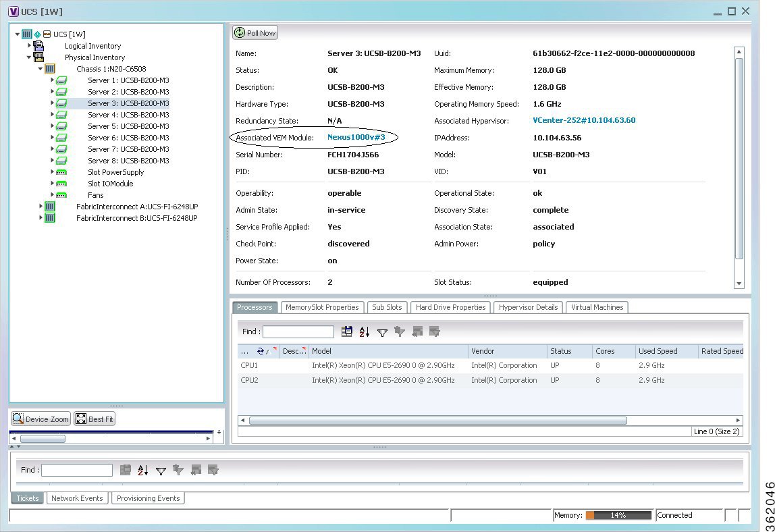The height and width of the screenshot is (532, 775).
Task: Click the Slot PowerSupply icon
Action: click(61, 172)
